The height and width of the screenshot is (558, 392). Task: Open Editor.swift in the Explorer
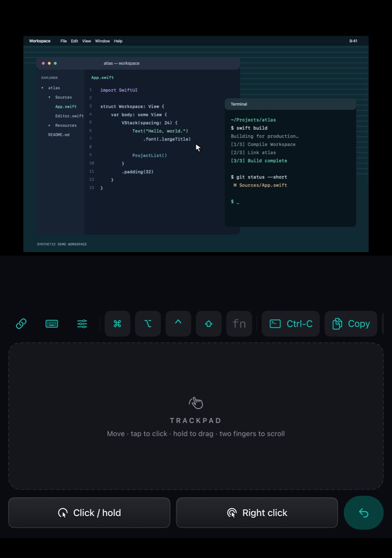(x=69, y=116)
